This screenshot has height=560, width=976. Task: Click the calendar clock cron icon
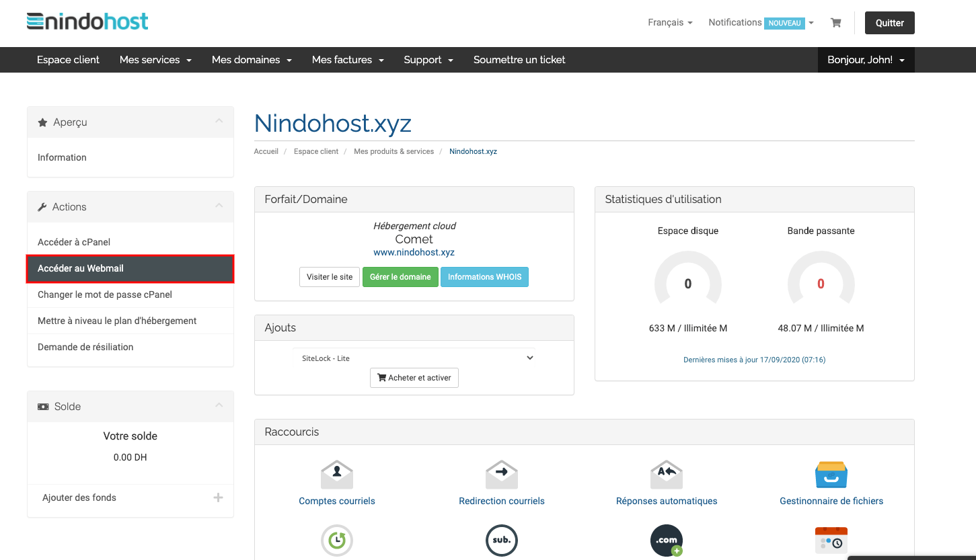pyautogui.click(x=831, y=540)
